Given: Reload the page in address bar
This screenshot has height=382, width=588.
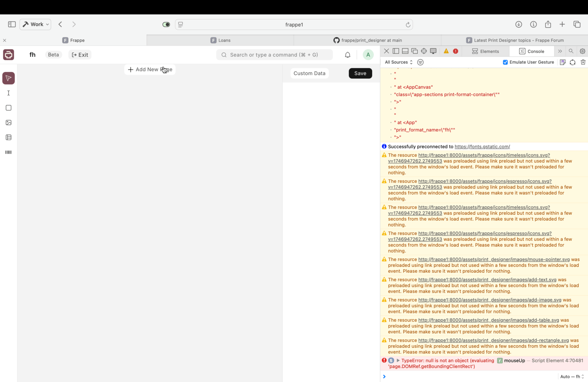Looking at the screenshot, I should click(408, 25).
